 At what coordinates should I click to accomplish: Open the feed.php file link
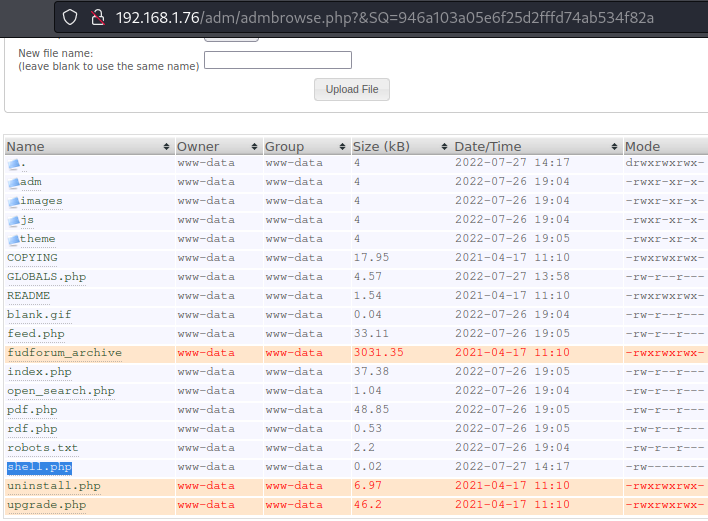tap(36, 334)
